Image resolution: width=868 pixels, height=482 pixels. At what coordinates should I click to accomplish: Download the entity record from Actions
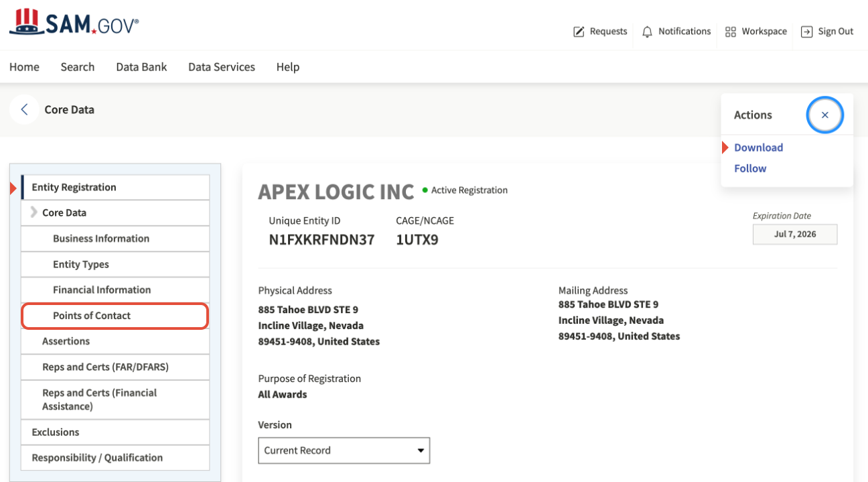758,147
